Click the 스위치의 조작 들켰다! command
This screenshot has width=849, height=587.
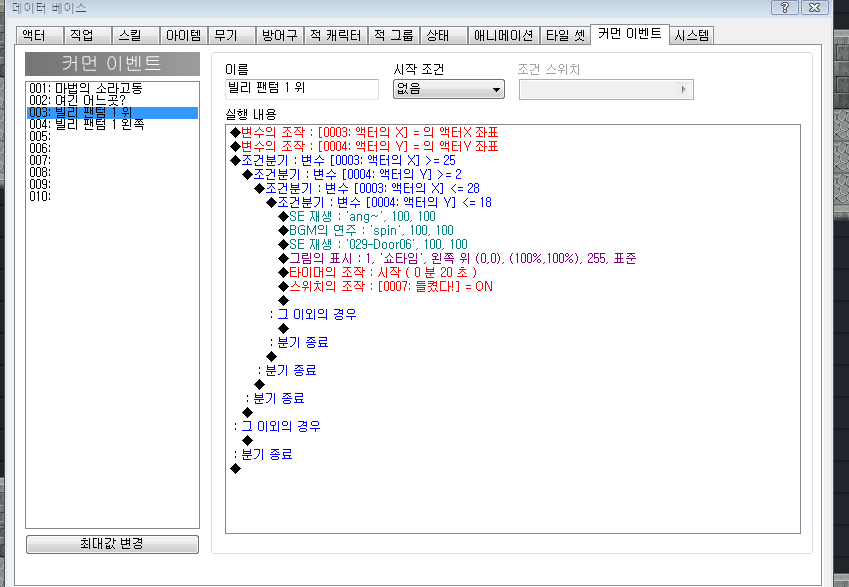pos(386,286)
